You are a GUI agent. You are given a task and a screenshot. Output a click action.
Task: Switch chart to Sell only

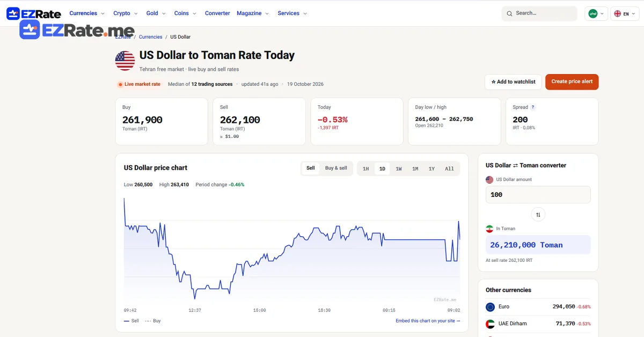point(311,168)
